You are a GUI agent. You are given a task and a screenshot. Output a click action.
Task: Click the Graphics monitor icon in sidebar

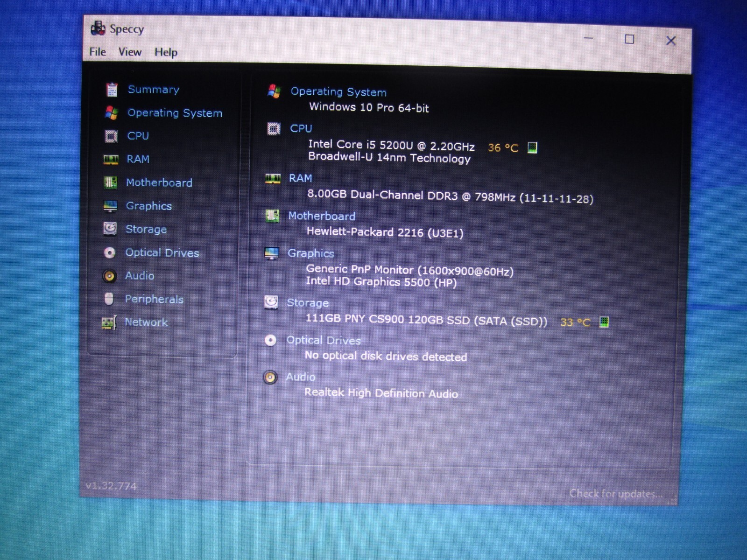coord(110,206)
